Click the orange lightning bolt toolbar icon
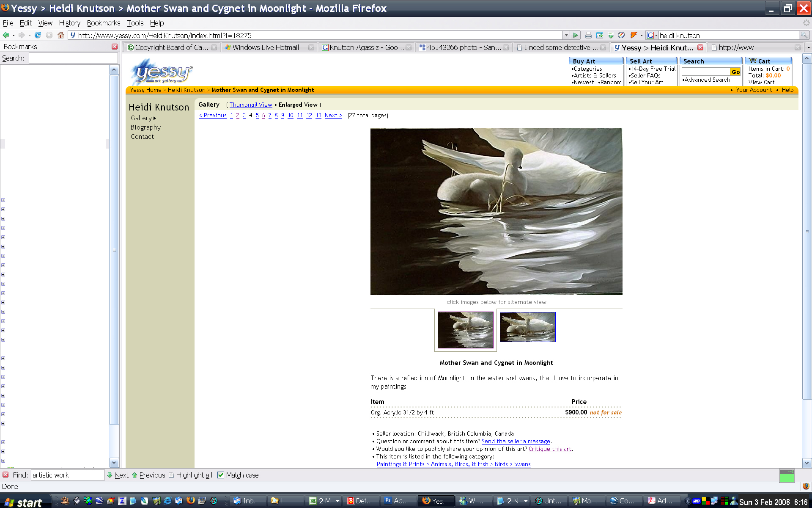The height and width of the screenshot is (508, 812). pyautogui.click(x=634, y=35)
